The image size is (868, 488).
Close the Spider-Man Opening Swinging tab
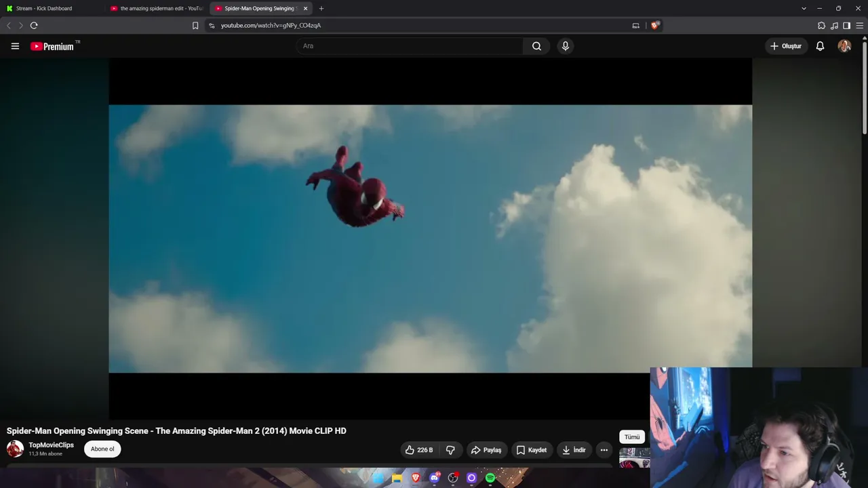tap(305, 8)
